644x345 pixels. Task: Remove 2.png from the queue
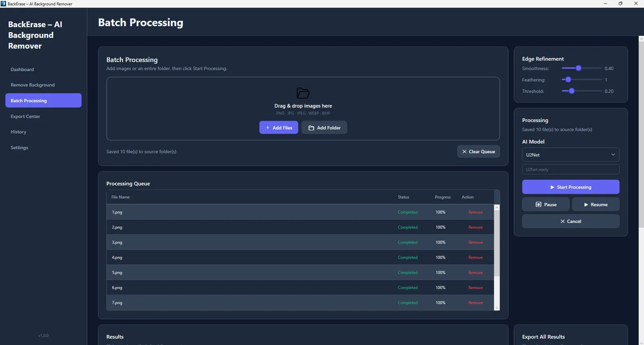pyautogui.click(x=475, y=227)
